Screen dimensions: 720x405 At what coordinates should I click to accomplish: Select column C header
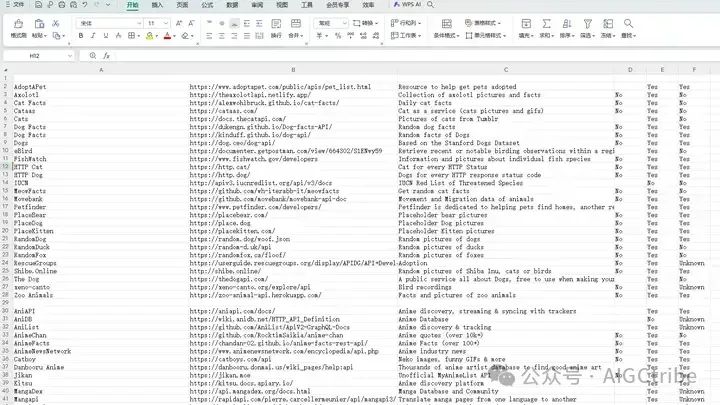pos(506,70)
